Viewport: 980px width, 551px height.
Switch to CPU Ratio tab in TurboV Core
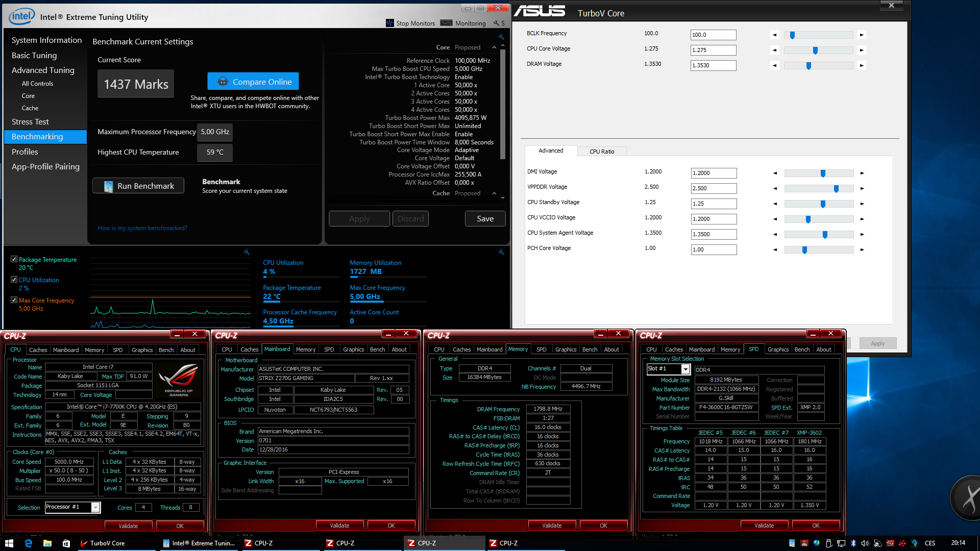602,152
